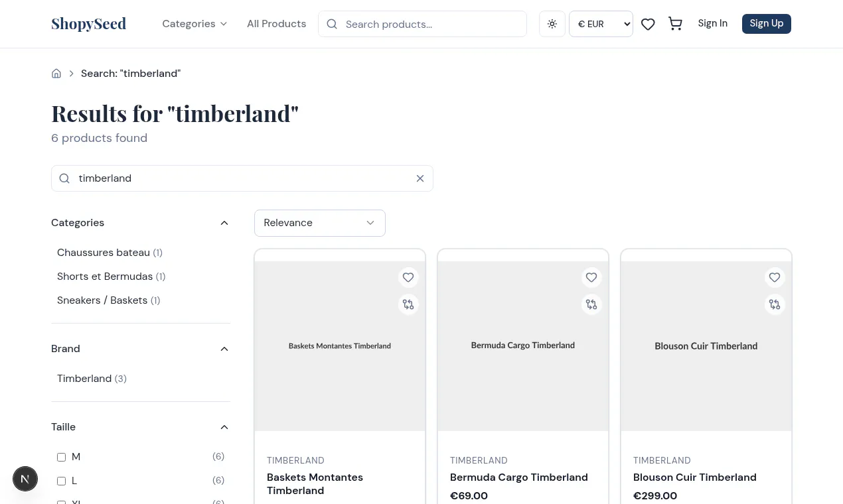Open the Bermuda Cargo Timberland title link
843x504 pixels.
point(519,477)
